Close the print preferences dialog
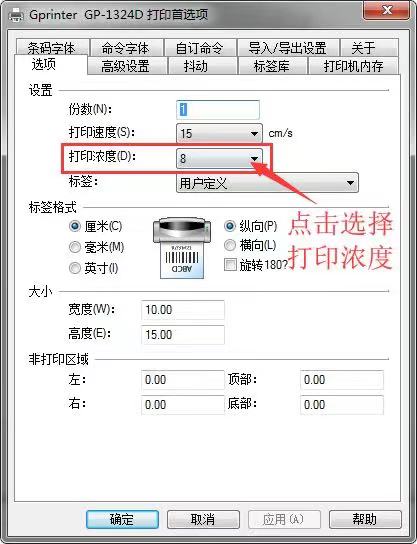Screen dimensions: 417x544 click(x=386, y=11)
